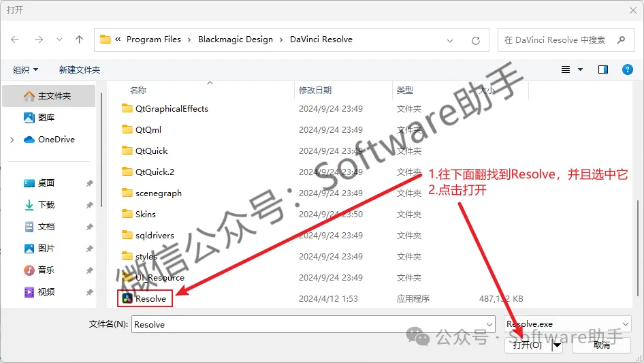Click pin icon next to 下载
The height and width of the screenshot is (363, 644).
(89, 205)
